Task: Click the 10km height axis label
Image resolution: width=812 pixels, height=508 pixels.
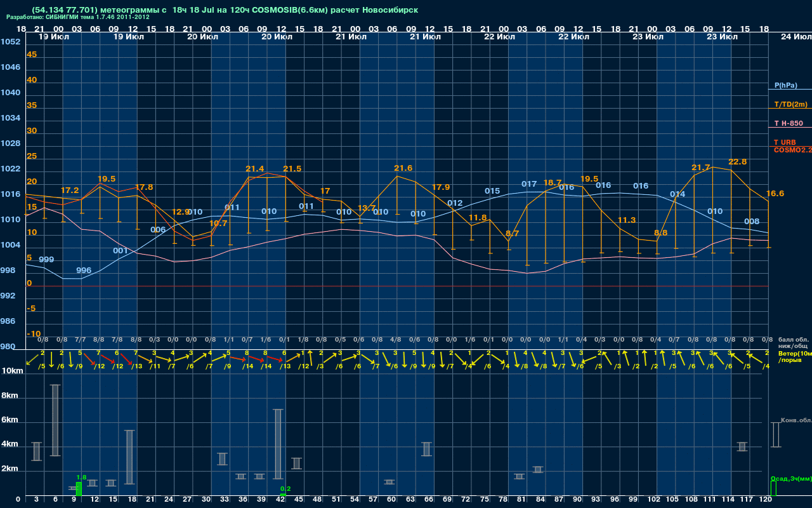Action: point(12,371)
